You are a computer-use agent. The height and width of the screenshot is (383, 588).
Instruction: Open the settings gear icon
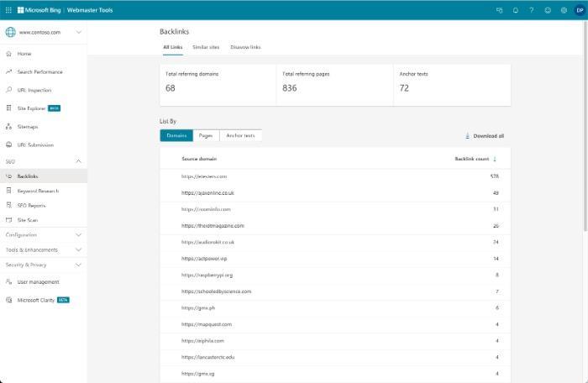(564, 10)
